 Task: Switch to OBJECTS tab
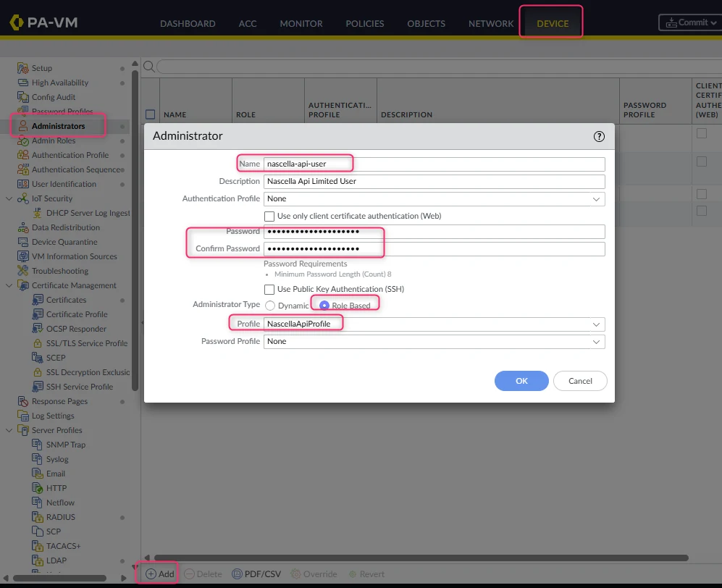(x=426, y=23)
